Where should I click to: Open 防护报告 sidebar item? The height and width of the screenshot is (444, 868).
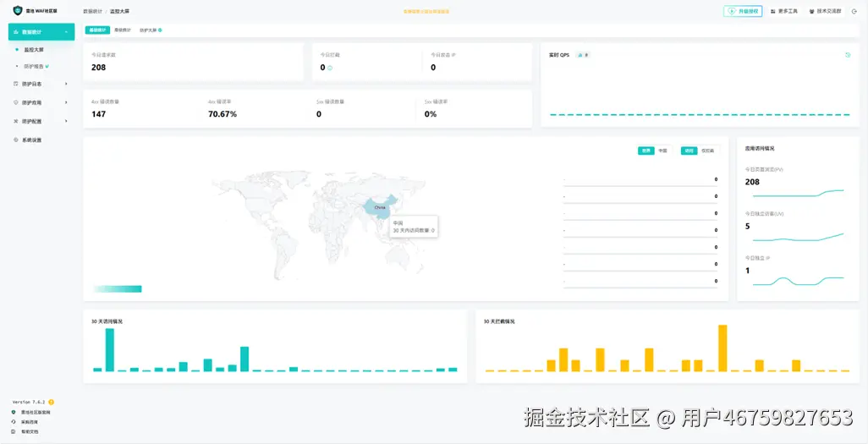[33, 67]
